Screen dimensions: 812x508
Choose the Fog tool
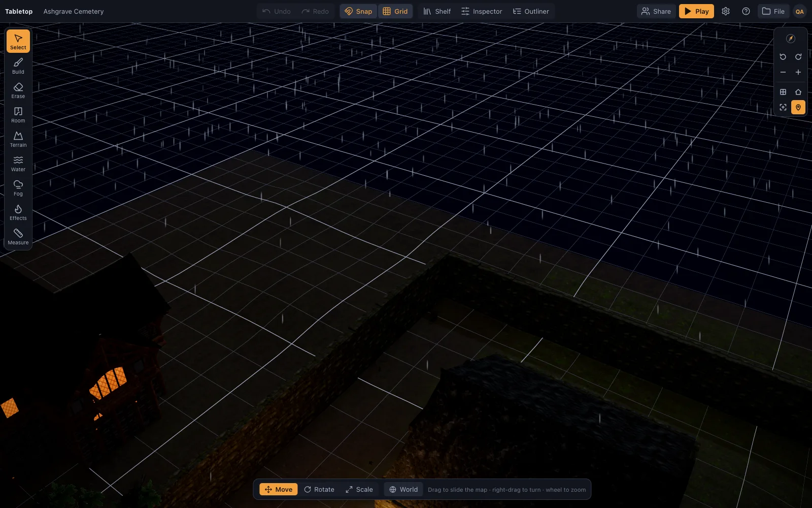tap(18, 187)
